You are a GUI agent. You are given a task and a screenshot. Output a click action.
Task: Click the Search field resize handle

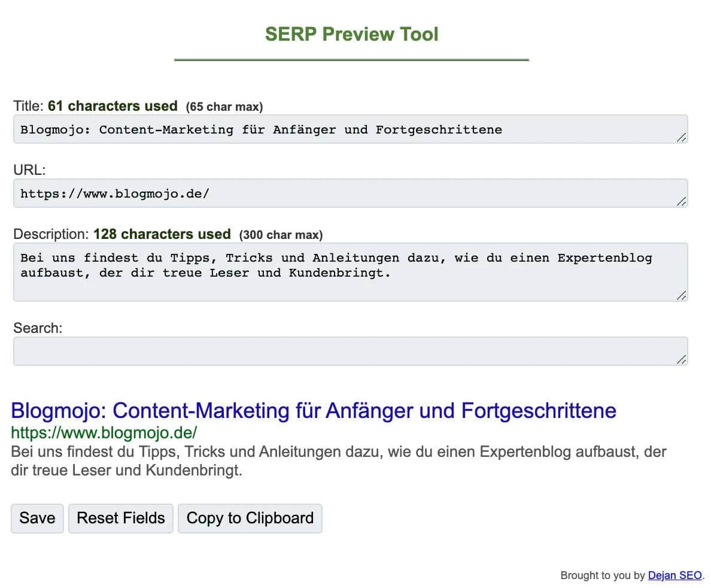coord(681,359)
